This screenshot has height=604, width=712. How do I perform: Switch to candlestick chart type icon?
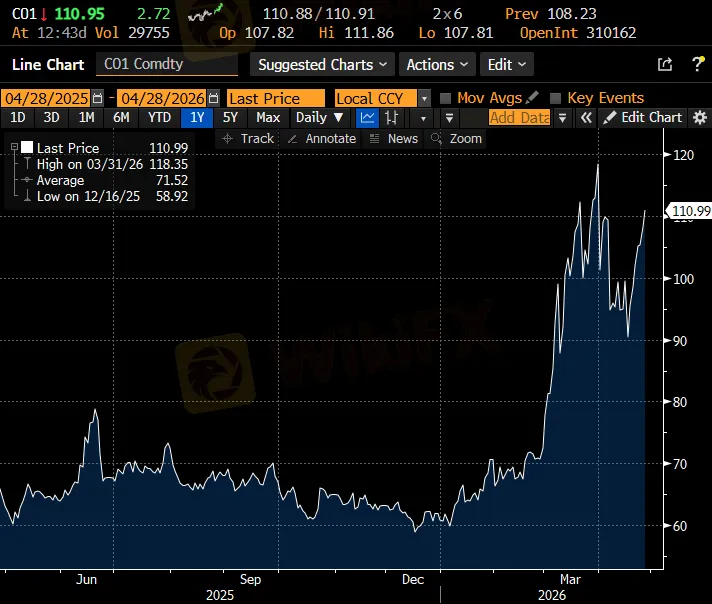coord(391,118)
